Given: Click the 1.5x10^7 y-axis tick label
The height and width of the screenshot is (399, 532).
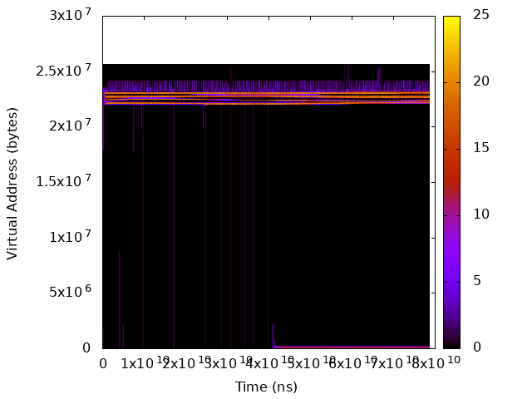Looking at the screenshot, I should (66, 181).
